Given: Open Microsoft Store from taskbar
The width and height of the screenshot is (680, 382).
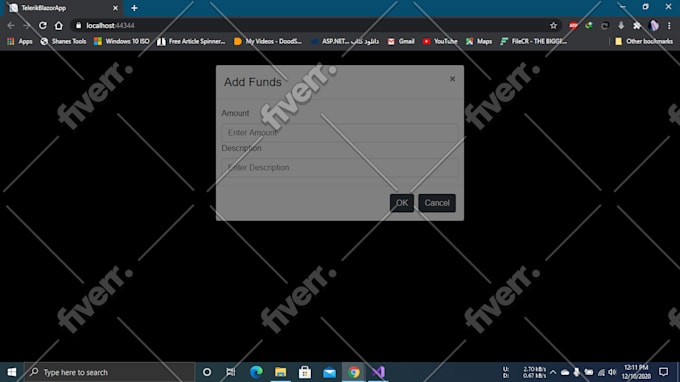Looking at the screenshot, I should pos(305,372).
